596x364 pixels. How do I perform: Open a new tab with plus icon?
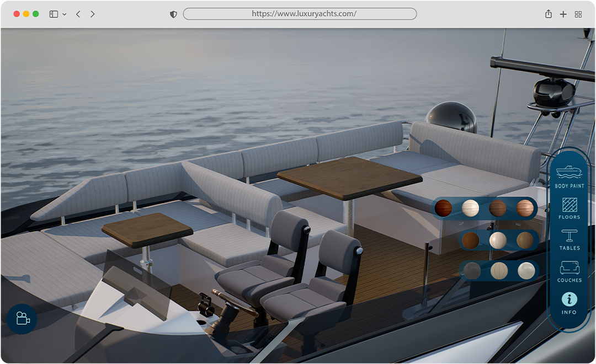[x=563, y=14]
